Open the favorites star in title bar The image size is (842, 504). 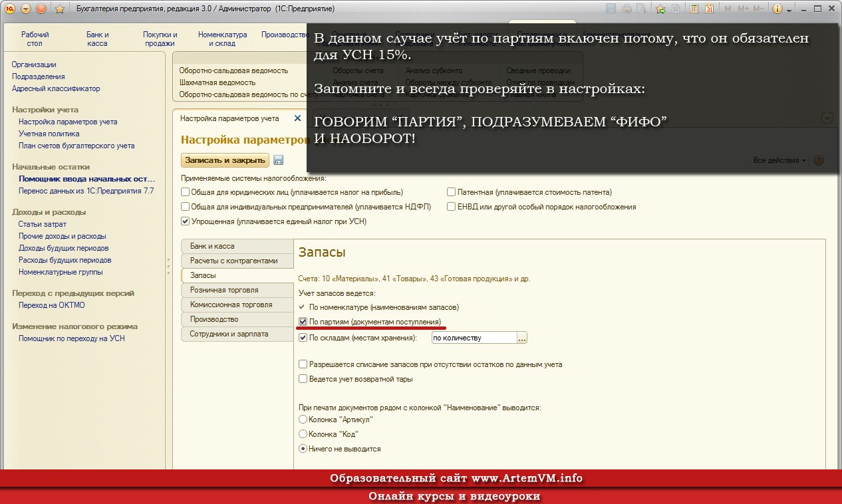(59, 9)
